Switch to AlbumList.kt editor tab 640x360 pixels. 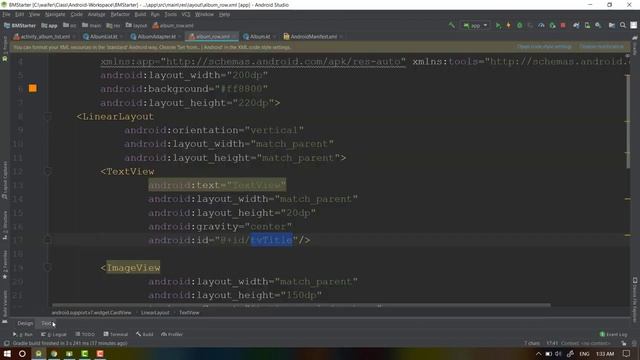tap(103, 37)
